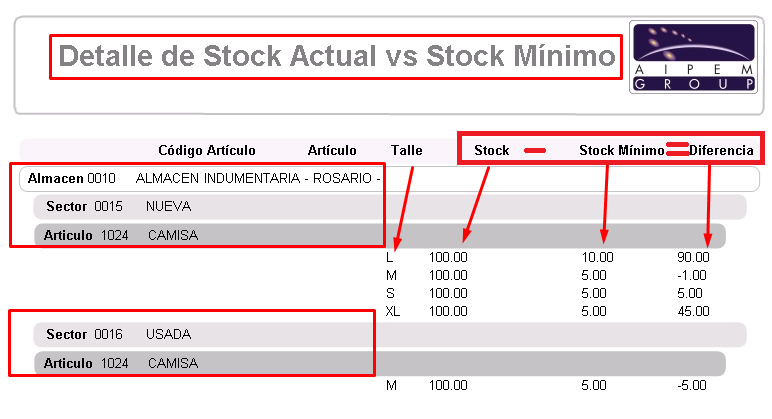Viewport: 772px width, 419px height.
Task: Click the 45.00 difference value
Action: 693,311
